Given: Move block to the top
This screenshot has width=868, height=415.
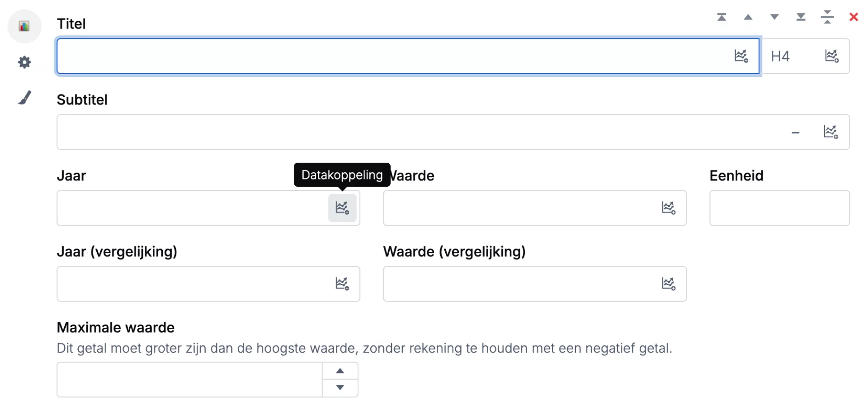Looking at the screenshot, I should coord(722,17).
